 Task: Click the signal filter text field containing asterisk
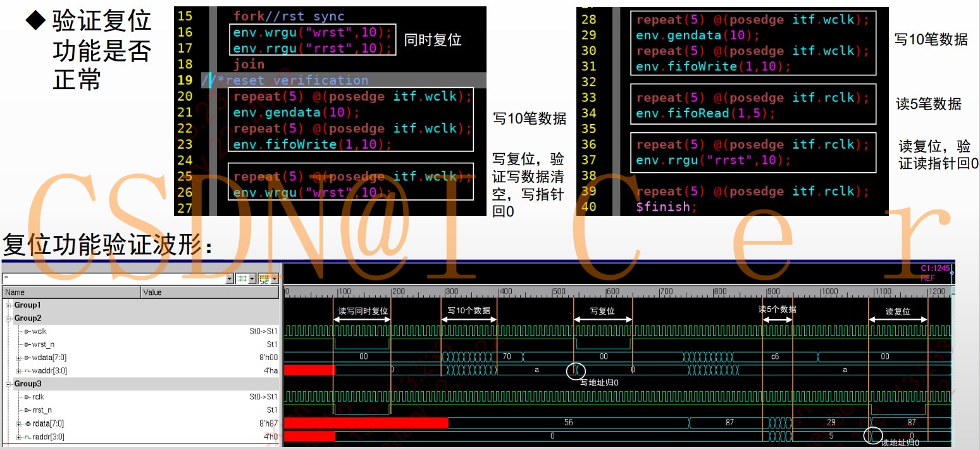[114, 278]
